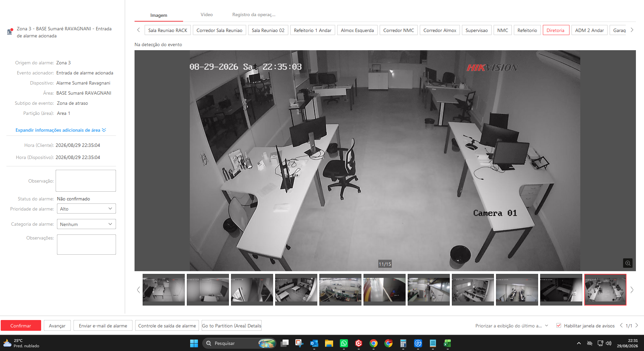Open Excel from the taskbar
644x351 pixels.
[x=448, y=343]
